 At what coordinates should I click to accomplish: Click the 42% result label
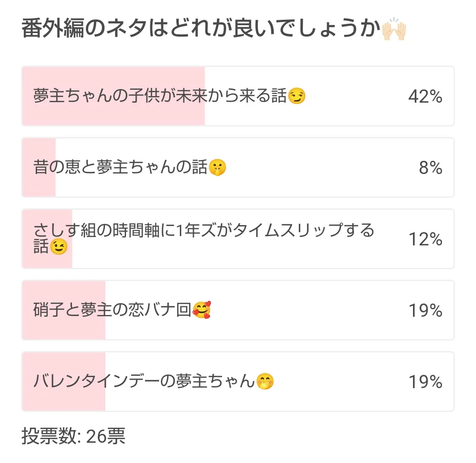(x=425, y=96)
